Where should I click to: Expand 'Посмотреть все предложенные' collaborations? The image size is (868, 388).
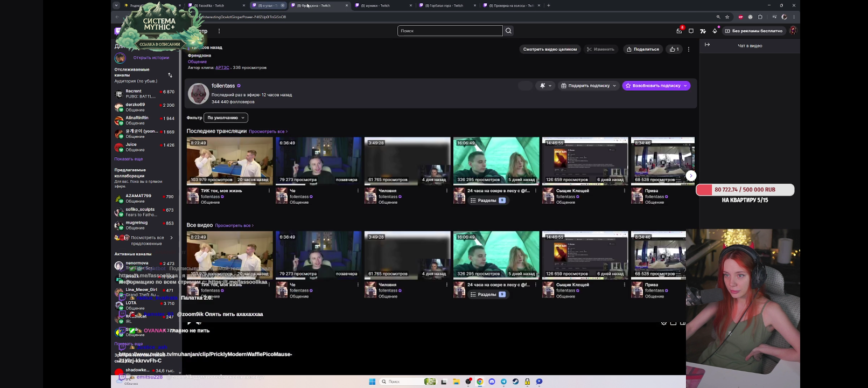pyautogui.click(x=144, y=240)
